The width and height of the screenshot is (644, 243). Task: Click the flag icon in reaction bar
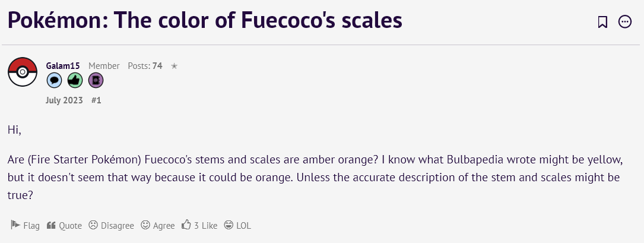[x=15, y=225]
